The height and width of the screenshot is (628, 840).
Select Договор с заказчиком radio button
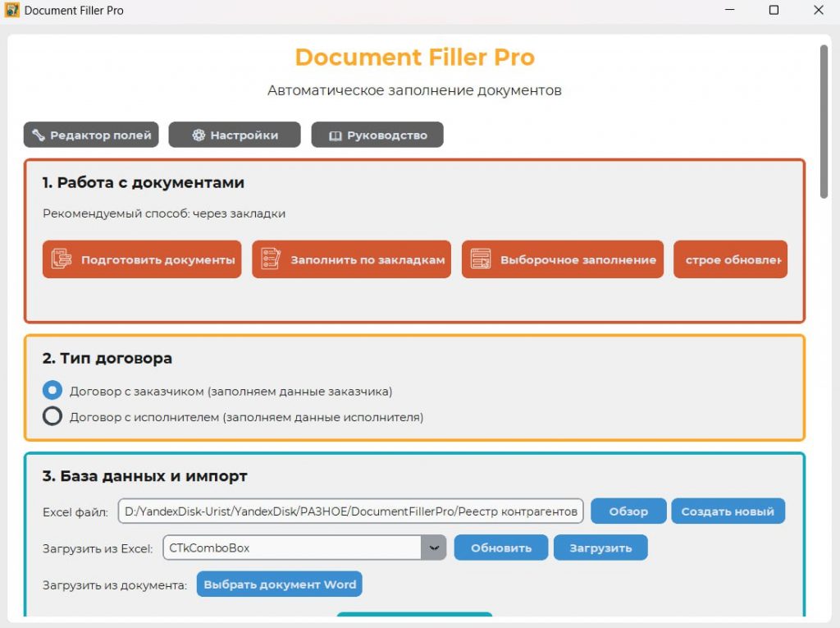pyautogui.click(x=52, y=391)
